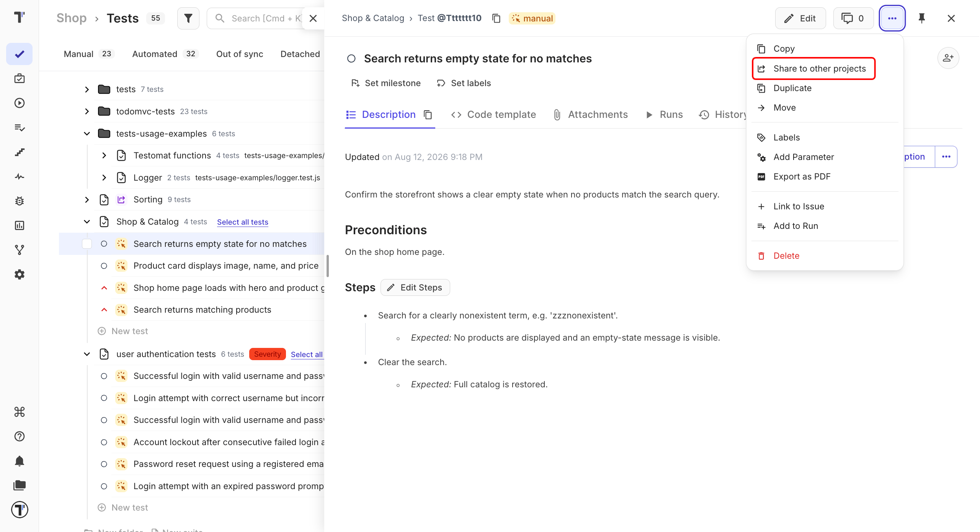
Task: Tick checkbox for Search returns empty state test
Action: click(87, 244)
